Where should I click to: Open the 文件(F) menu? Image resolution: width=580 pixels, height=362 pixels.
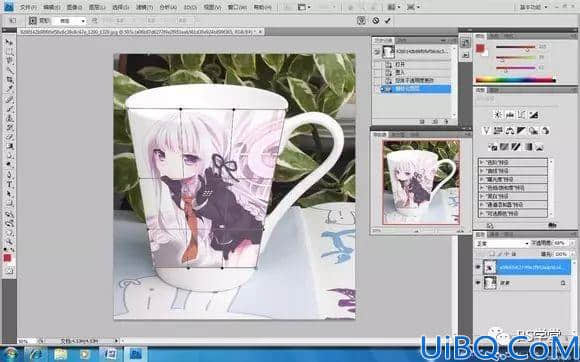pyautogui.click(x=28, y=7)
